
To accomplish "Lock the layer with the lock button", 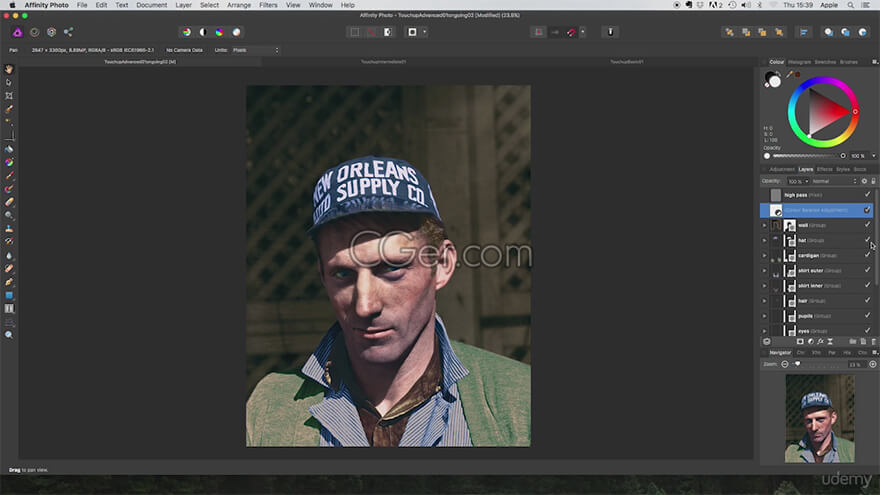I will (873, 181).
